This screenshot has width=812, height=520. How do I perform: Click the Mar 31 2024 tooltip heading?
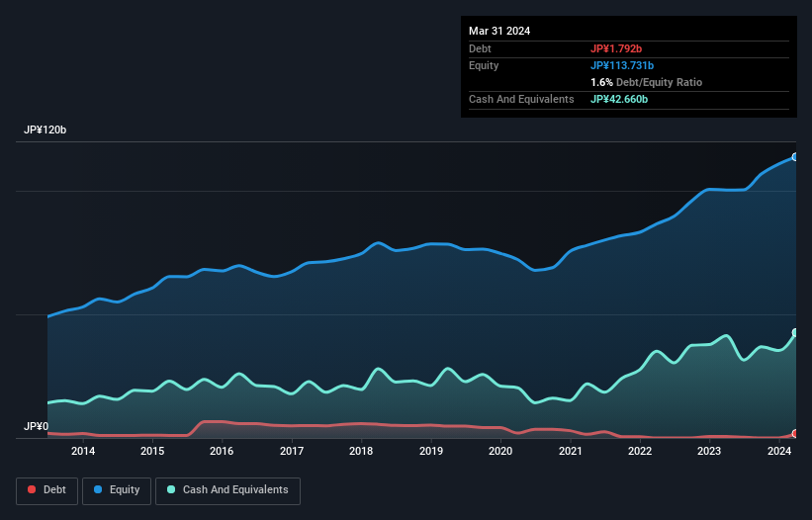coord(499,31)
